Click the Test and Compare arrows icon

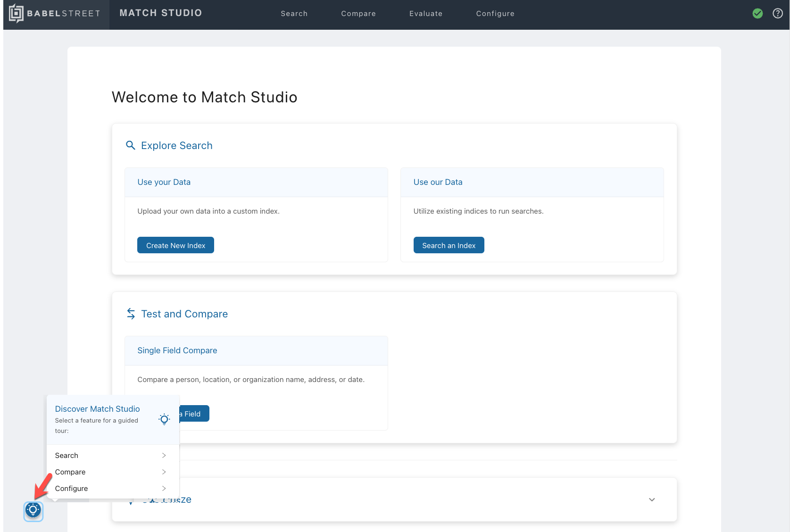(131, 314)
